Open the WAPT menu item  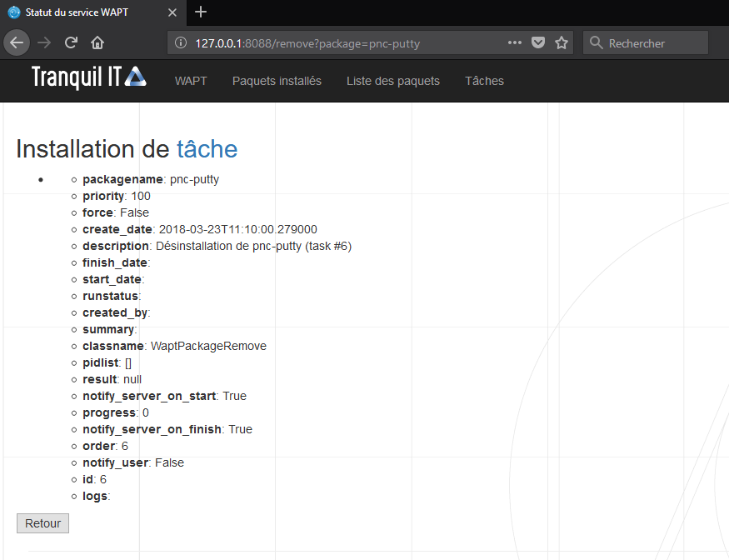[x=191, y=81]
